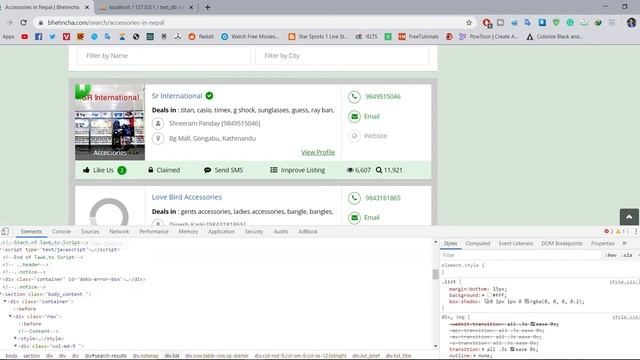640x360 pixels.
Task: Open a new browser tab
Action: click(x=207, y=7)
